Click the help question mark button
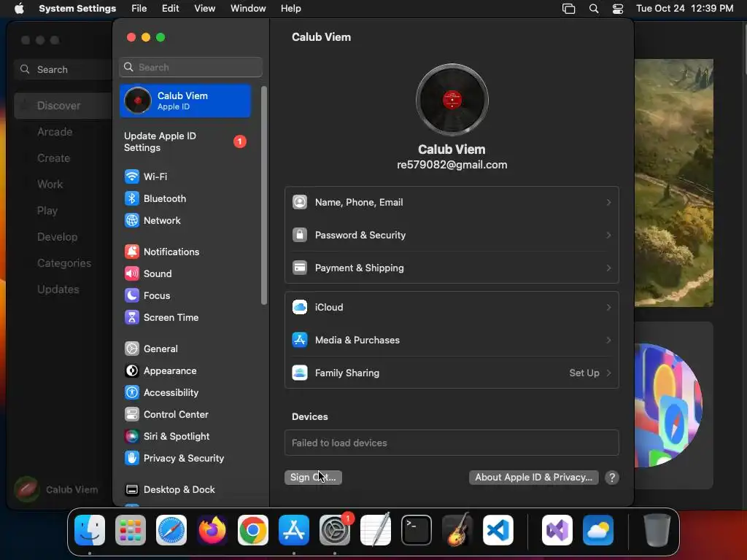747x560 pixels. tap(612, 478)
